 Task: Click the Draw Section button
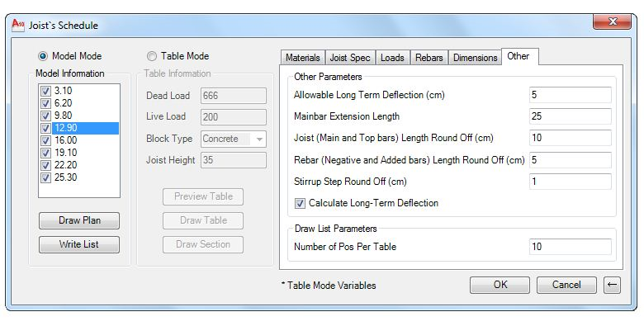203,244
